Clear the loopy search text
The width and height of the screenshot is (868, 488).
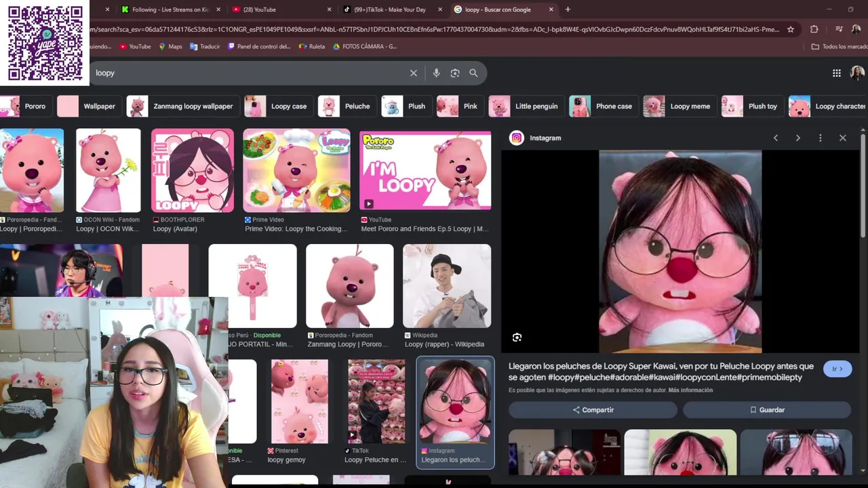414,73
